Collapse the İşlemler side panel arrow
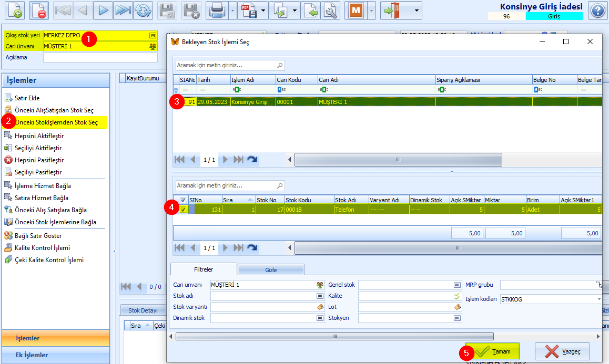The width and height of the screenshot is (609, 364). coord(114,252)
